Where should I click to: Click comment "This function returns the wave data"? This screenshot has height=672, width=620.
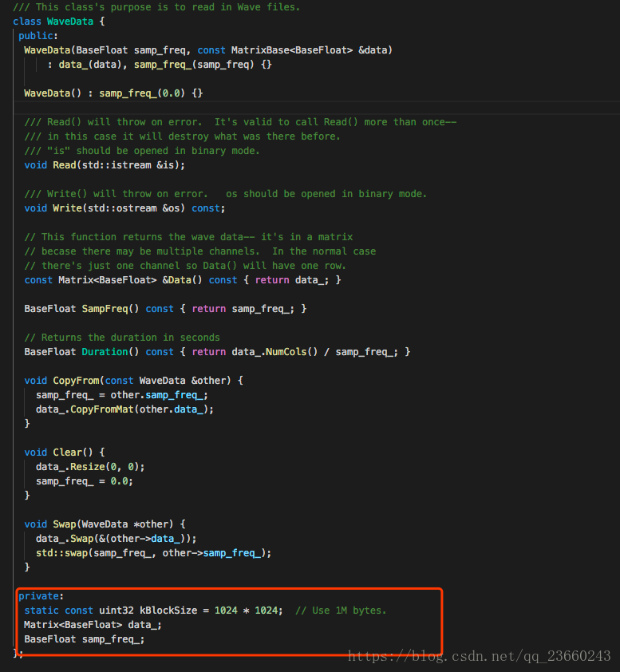tap(148, 237)
